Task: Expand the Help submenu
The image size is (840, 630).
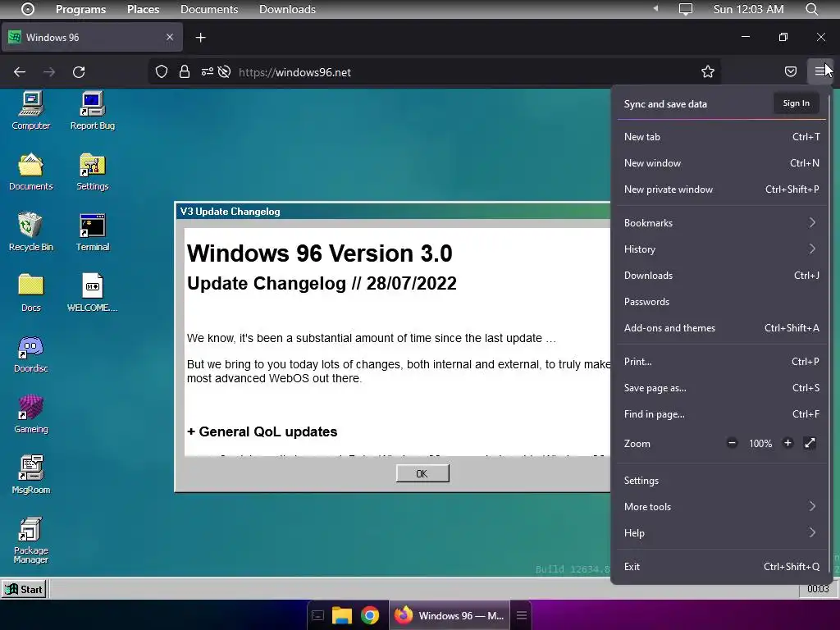Action: pyautogui.click(x=722, y=533)
